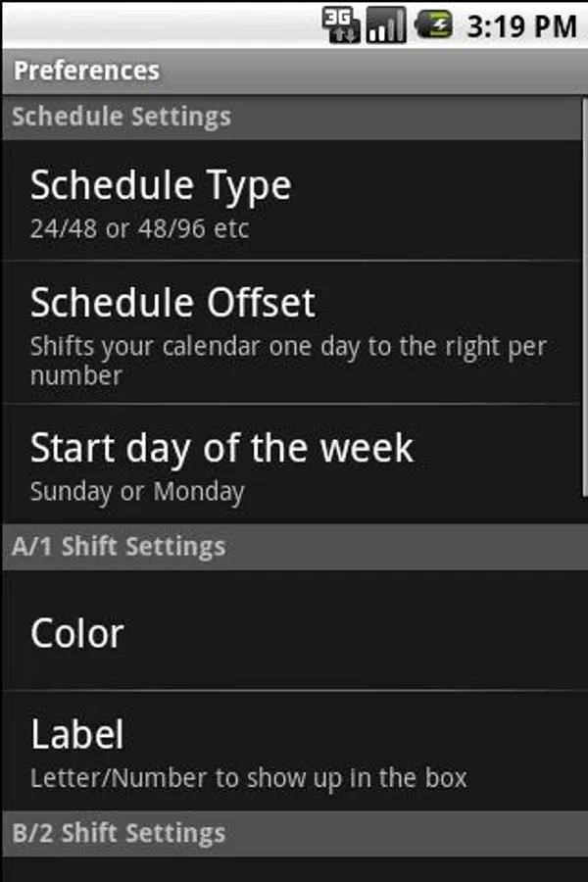Tap the 3:19 PM clock
Screen dimensions: 588x882
521,25
